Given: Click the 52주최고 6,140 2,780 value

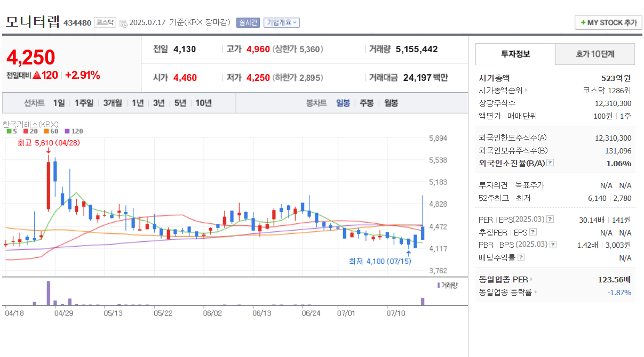Looking at the screenshot, I should tap(609, 198).
